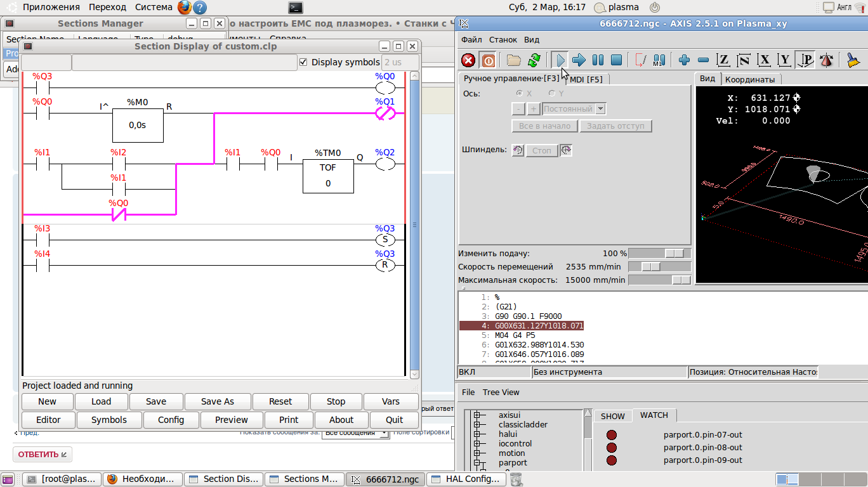Switch preview to Y front view
The image size is (868, 487).
[785, 60]
